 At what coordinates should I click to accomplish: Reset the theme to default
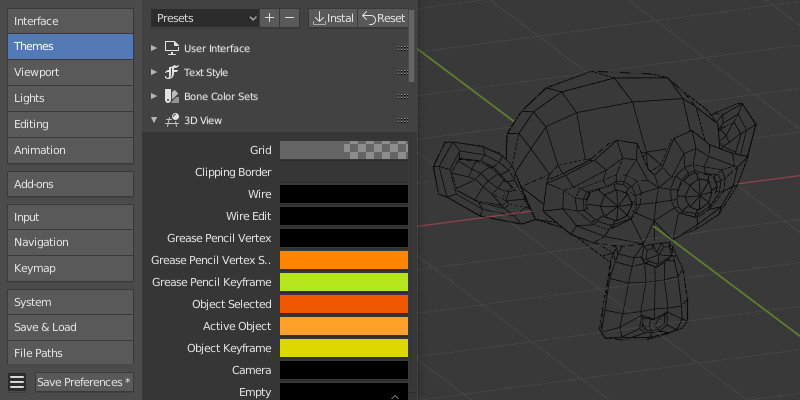383,18
